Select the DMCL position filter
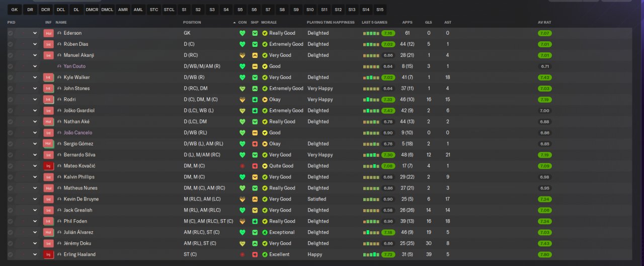Image resolution: width=644 pixels, height=266 pixels. (107, 10)
